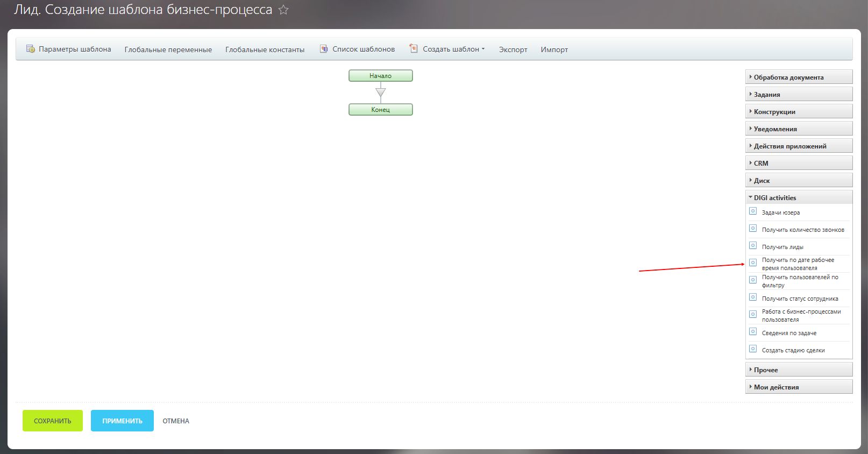Add the page to favorites with the star icon
Viewport: 868px width, 454px height.
point(283,10)
